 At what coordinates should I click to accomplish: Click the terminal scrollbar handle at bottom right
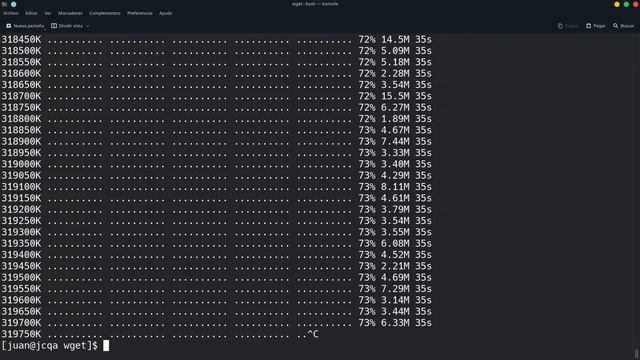636,353
